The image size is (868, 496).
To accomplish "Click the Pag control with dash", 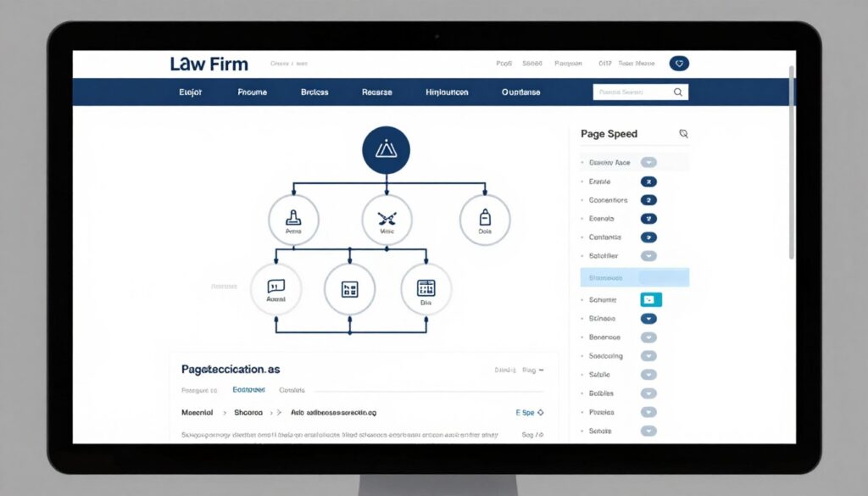I will point(533,370).
